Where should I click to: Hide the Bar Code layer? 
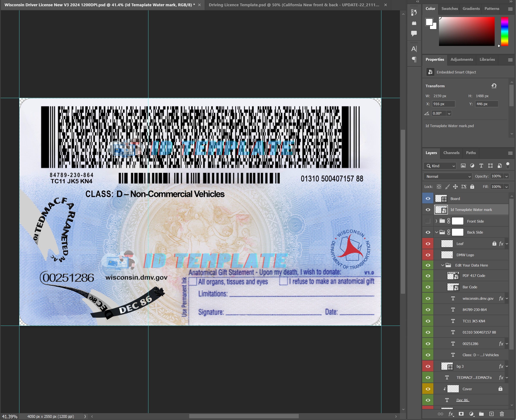click(x=428, y=287)
